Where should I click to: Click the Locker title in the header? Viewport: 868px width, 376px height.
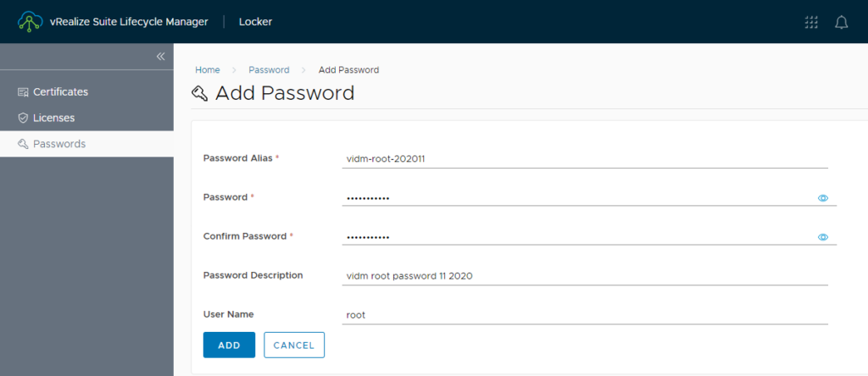coord(255,22)
